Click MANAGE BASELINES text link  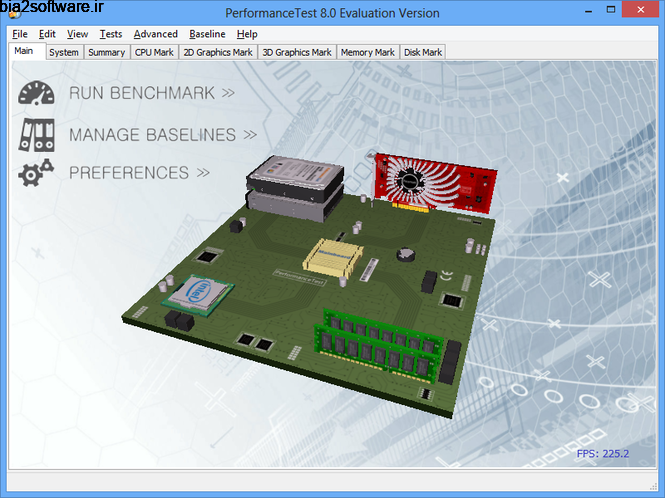163,135
